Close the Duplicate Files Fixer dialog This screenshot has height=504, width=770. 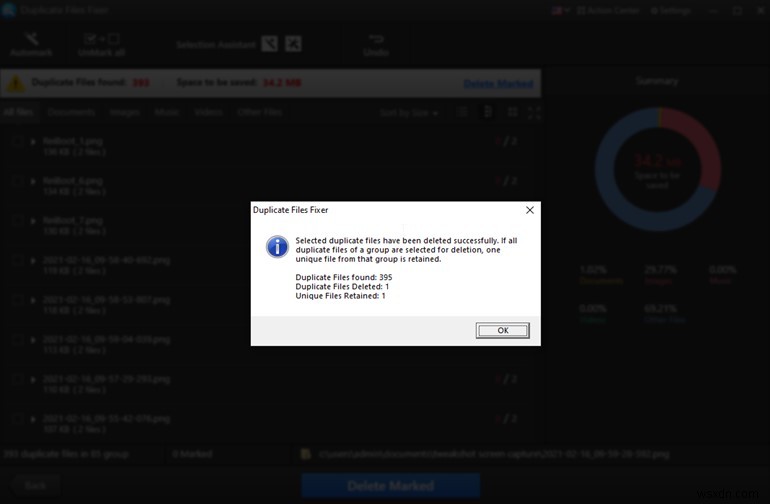530,210
